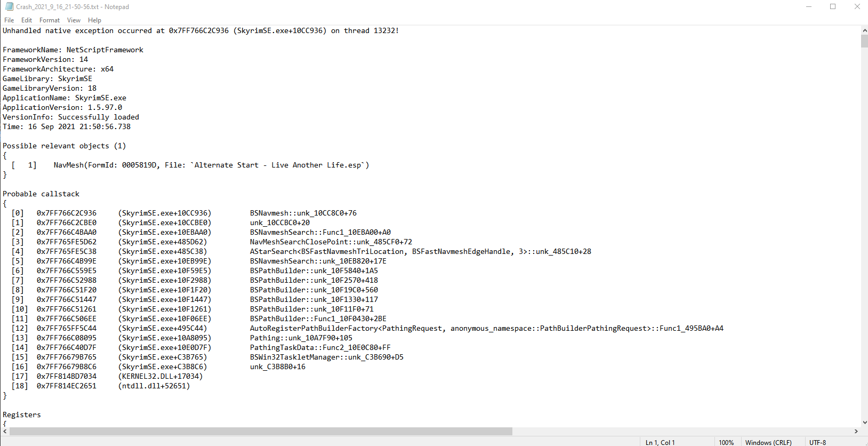Click callstack entry [16] unk_C3B8B0+16

point(158,367)
